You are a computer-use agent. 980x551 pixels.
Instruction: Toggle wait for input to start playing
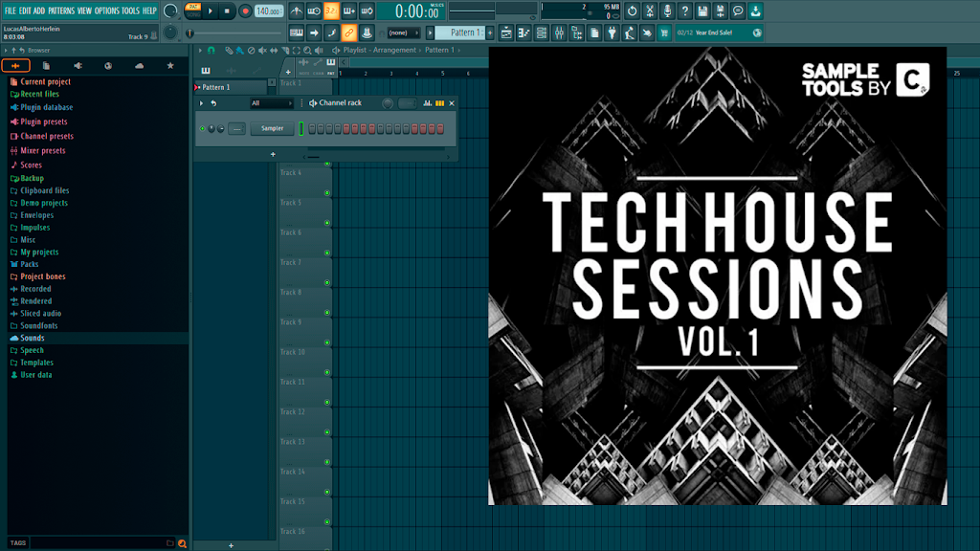click(x=314, y=11)
